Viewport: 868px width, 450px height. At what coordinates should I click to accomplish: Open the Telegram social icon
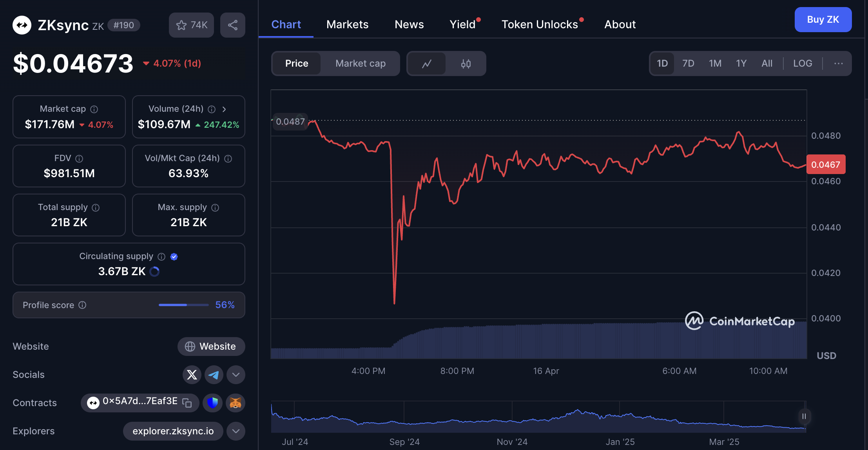coord(214,375)
